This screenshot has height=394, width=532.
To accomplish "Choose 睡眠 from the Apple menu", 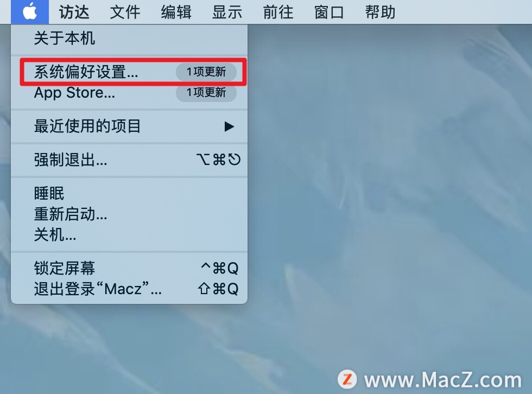I will [x=129, y=194].
